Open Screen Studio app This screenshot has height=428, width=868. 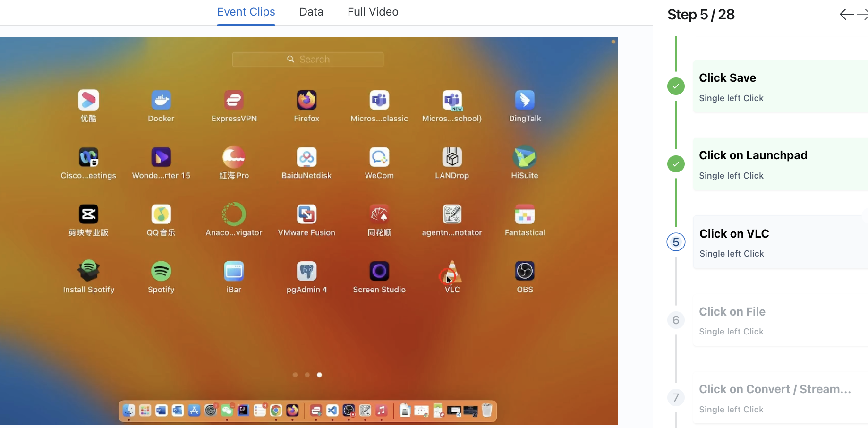[379, 271]
